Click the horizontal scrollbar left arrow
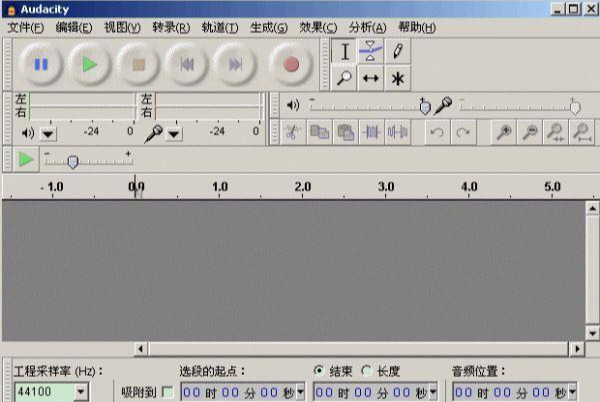 140,349
